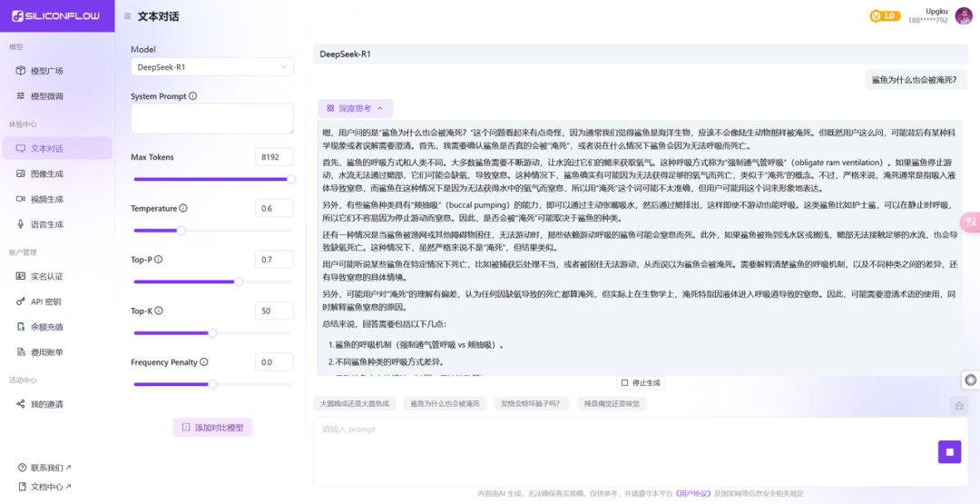Viewport: 980px width, 504px height.
Task: Click the Frequency Penalty help icon
Action: (204, 361)
